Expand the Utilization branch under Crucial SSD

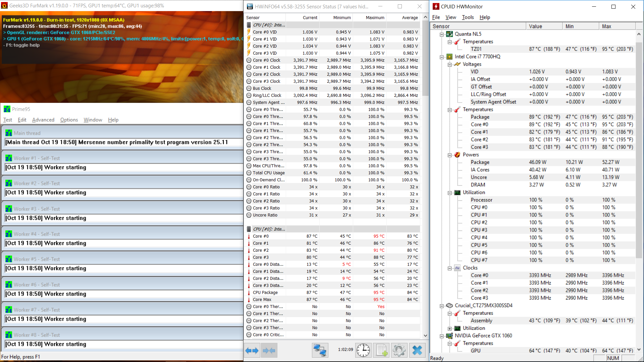(x=450, y=328)
